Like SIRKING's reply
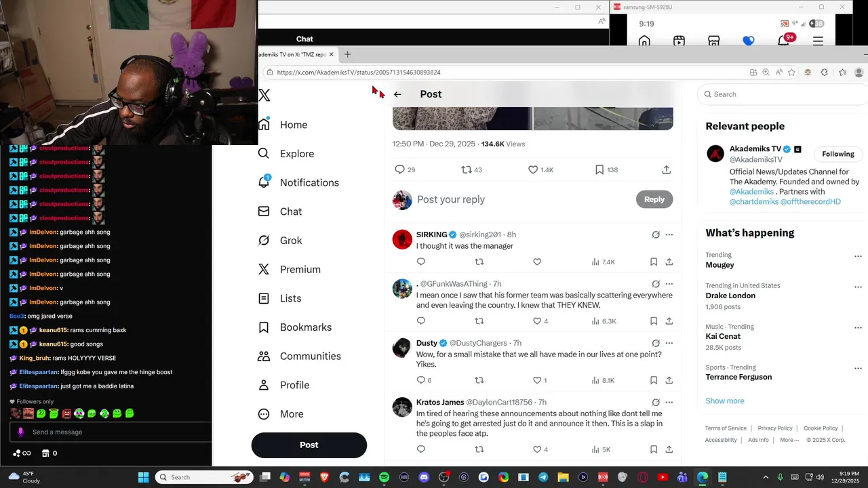The width and height of the screenshot is (868, 488). coord(537,262)
